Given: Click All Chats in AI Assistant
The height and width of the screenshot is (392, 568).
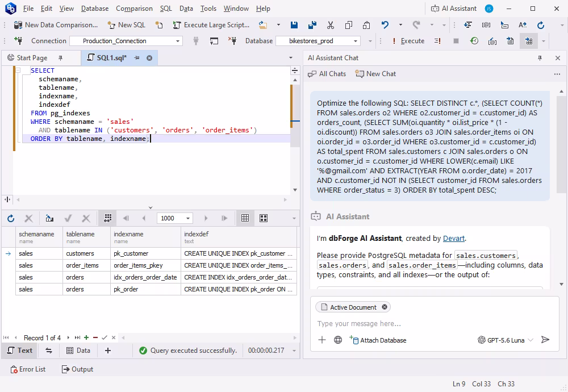Looking at the screenshot, I should tap(327, 74).
